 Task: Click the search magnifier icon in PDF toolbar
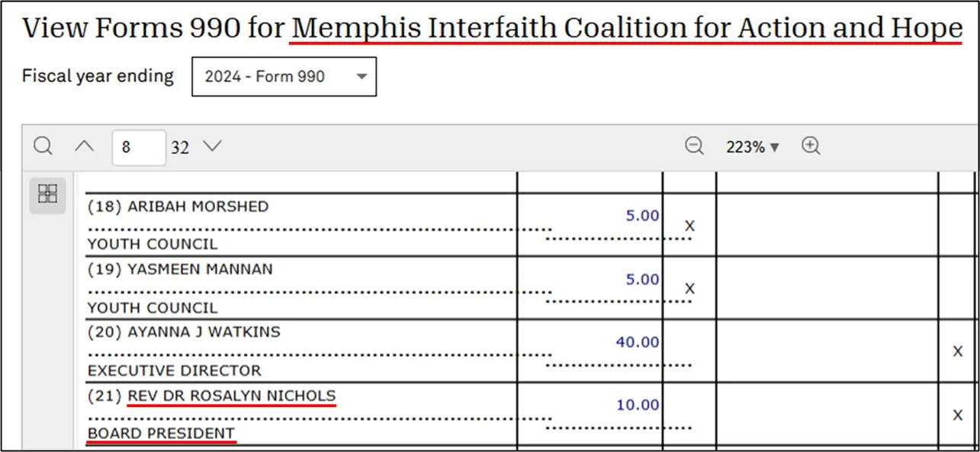pos(43,146)
